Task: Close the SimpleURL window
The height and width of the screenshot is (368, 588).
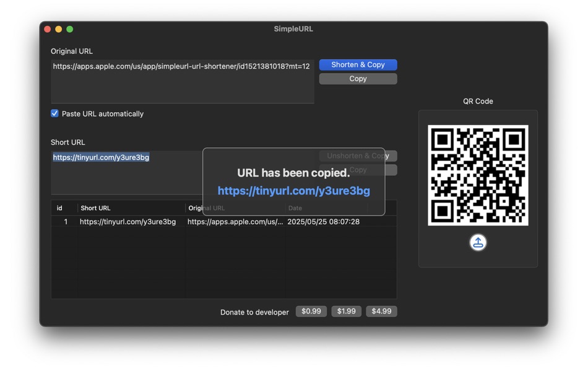Action: point(47,29)
